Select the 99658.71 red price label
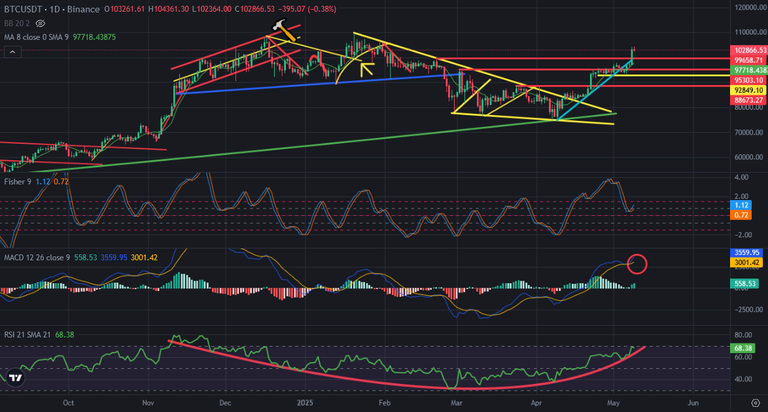The width and height of the screenshot is (768, 412). 749,60
